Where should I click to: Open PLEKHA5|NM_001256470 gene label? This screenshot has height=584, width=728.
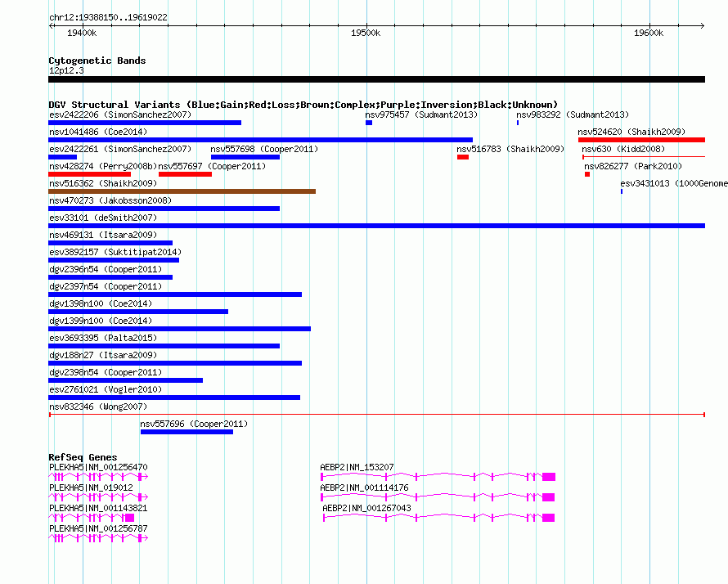point(98,467)
